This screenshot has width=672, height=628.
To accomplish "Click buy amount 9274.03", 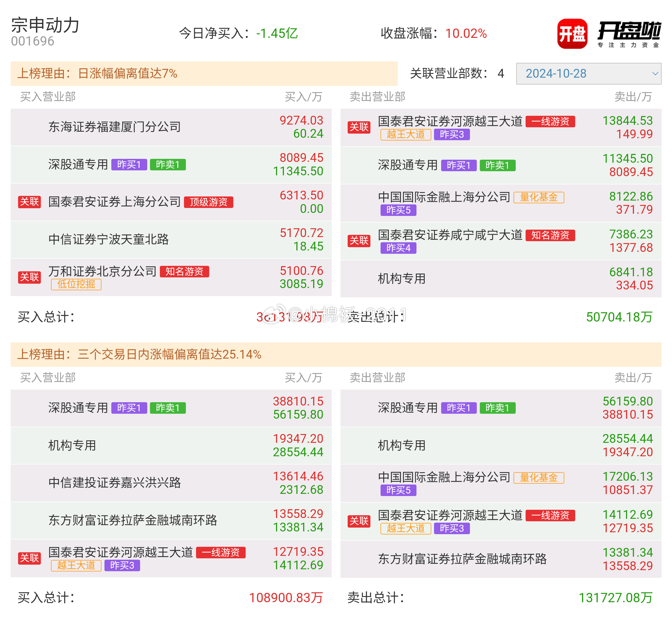I will [x=301, y=121].
